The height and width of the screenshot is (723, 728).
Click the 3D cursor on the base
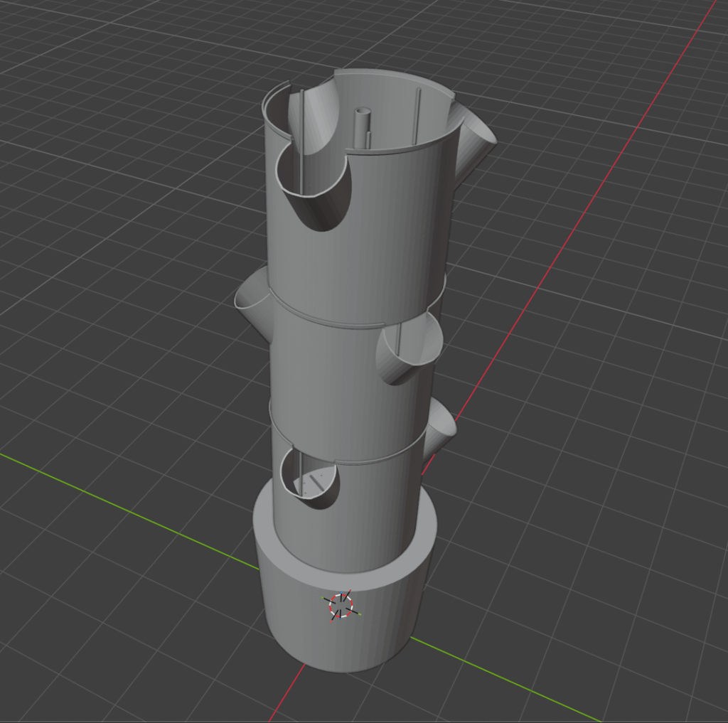pos(341,606)
